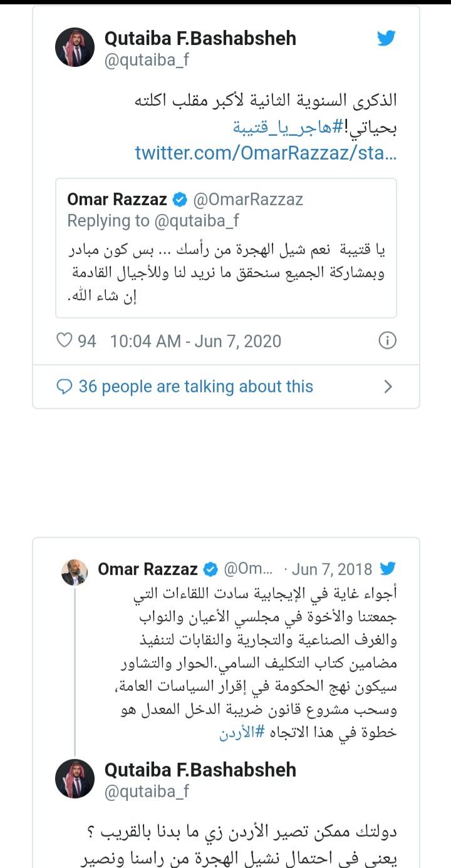Click the 10:04 AM - Jun 7, 2020 timestamp
The height and width of the screenshot is (868, 451).
pyautogui.click(x=195, y=341)
